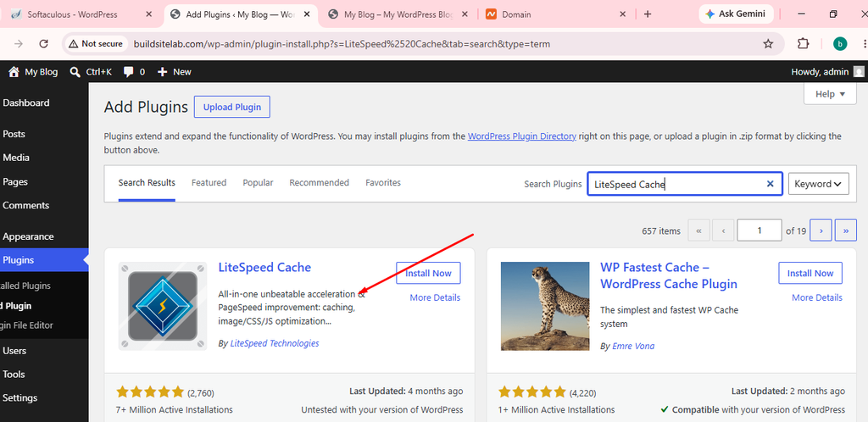
Task: Click the plus New icon in admin bar
Action: [x=162, y=72]
